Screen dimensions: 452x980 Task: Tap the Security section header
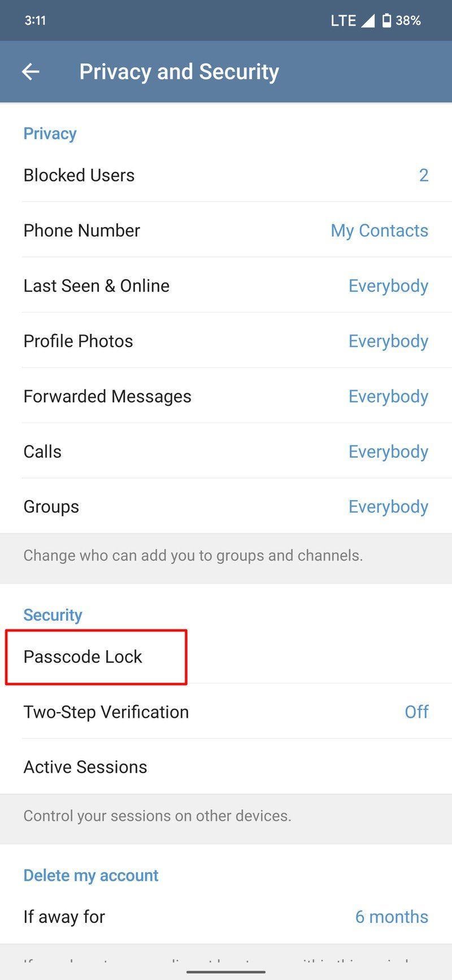tap(53, 615)
